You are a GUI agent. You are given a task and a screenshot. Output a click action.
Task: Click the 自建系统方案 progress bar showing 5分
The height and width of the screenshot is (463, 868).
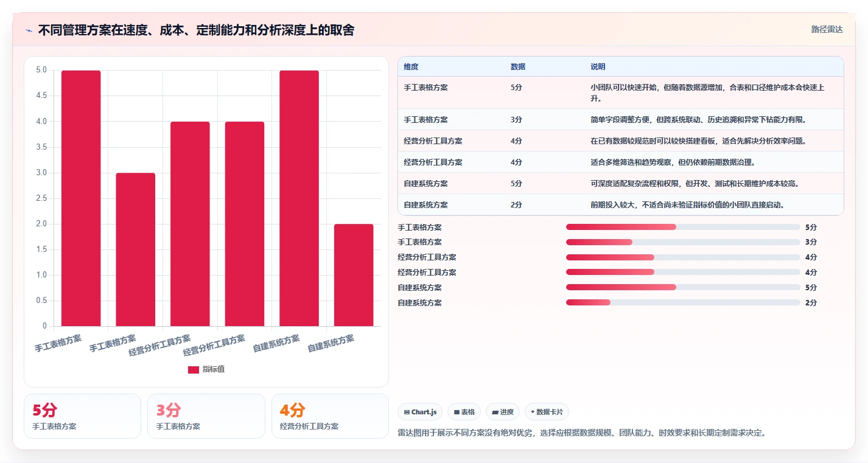[683, 287]
